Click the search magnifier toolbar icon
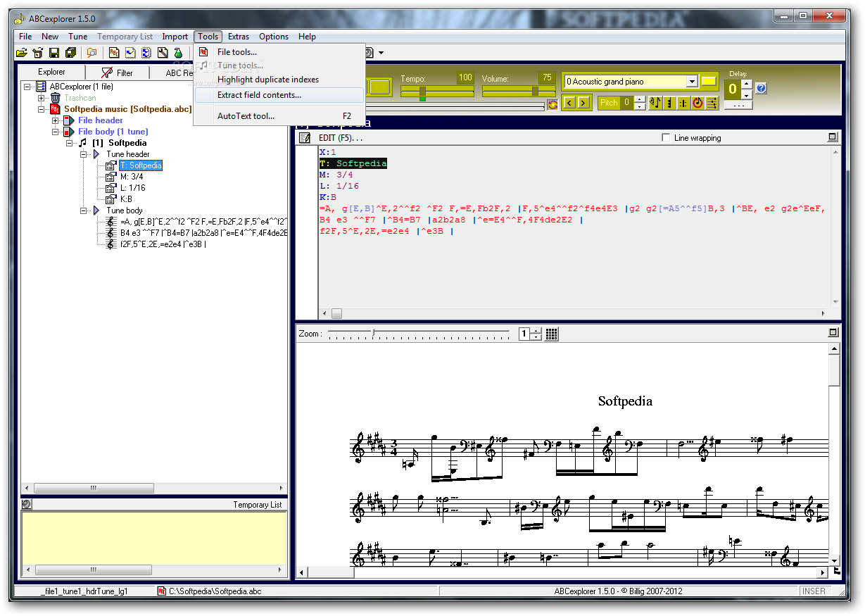 point(91,53)
